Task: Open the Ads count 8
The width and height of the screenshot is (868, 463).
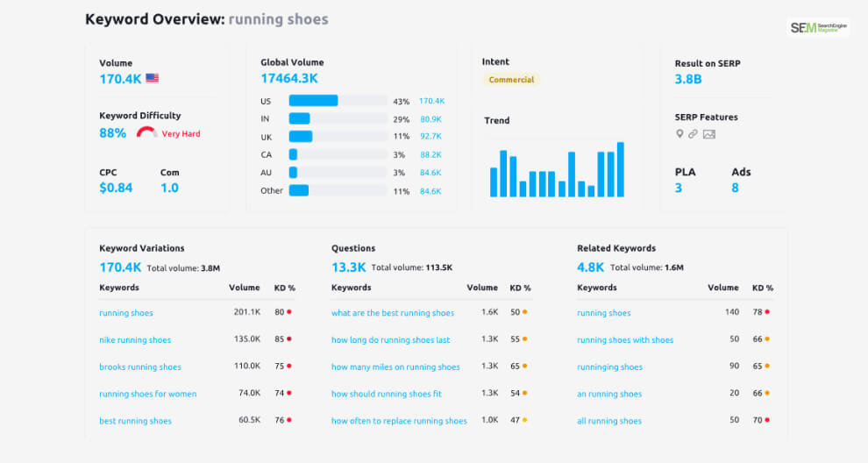Action: (735, 188)
